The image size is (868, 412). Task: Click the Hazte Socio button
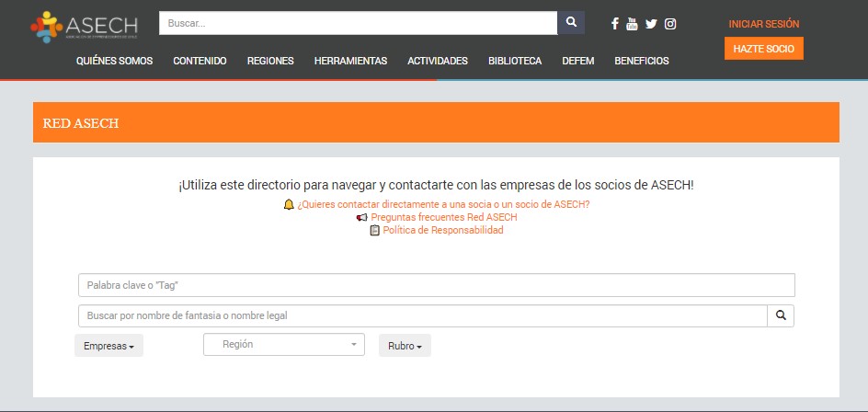click(764, 49)
